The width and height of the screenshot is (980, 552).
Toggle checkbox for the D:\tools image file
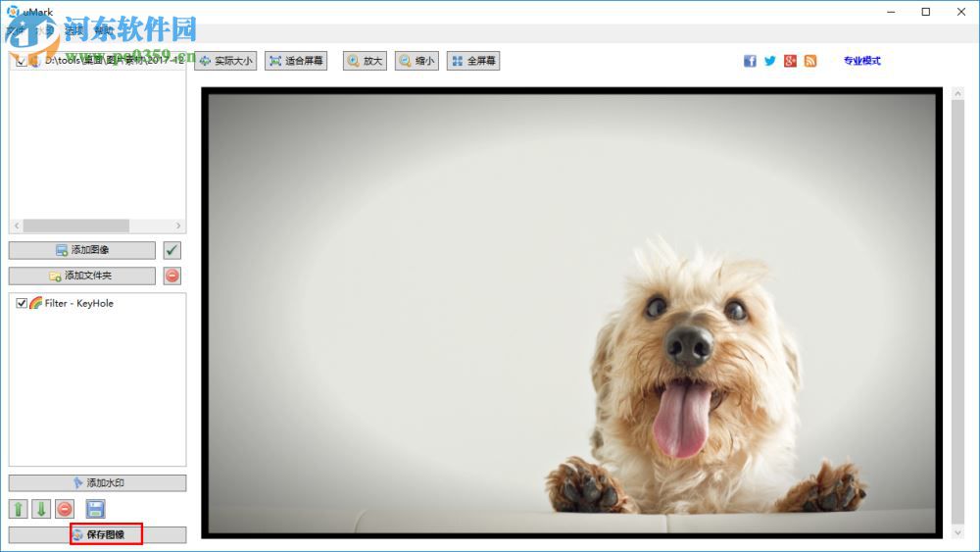point(21,61)
